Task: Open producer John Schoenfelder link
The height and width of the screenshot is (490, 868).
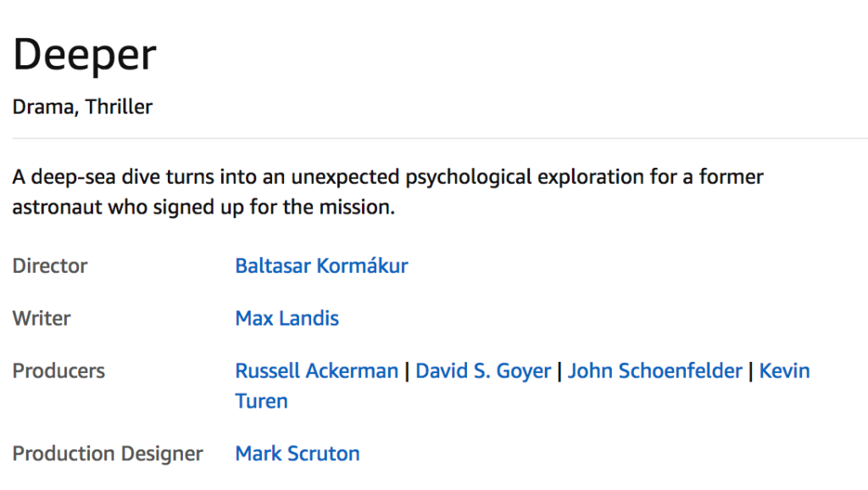Action: pyautogui.click(x=655, y=371)
